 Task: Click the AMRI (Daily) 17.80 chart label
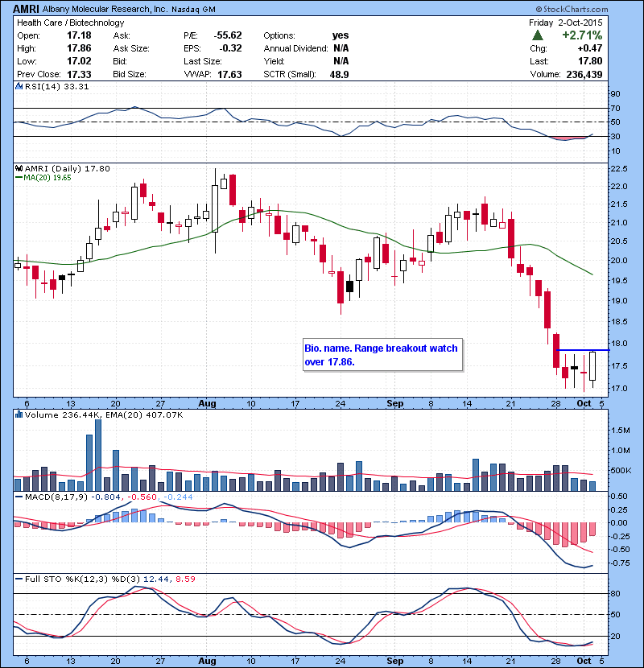click(x=68, y=168)
